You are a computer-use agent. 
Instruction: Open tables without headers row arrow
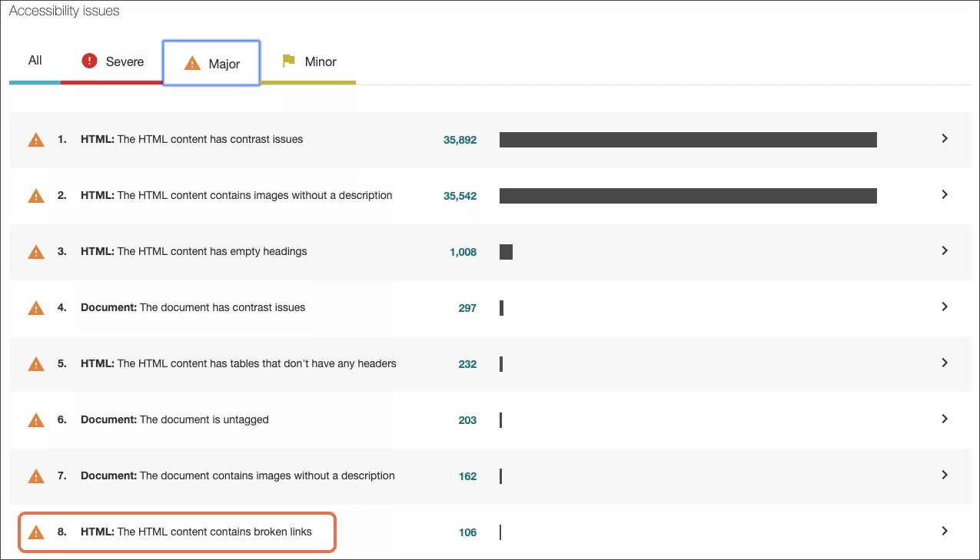point(945,363)
